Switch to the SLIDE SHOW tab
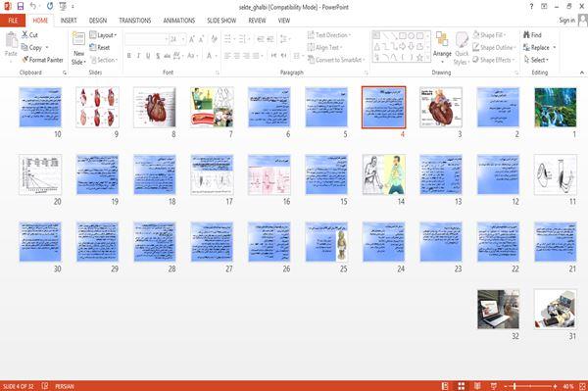588x391 pixels. pyautogui.click(x=221, y=21)
